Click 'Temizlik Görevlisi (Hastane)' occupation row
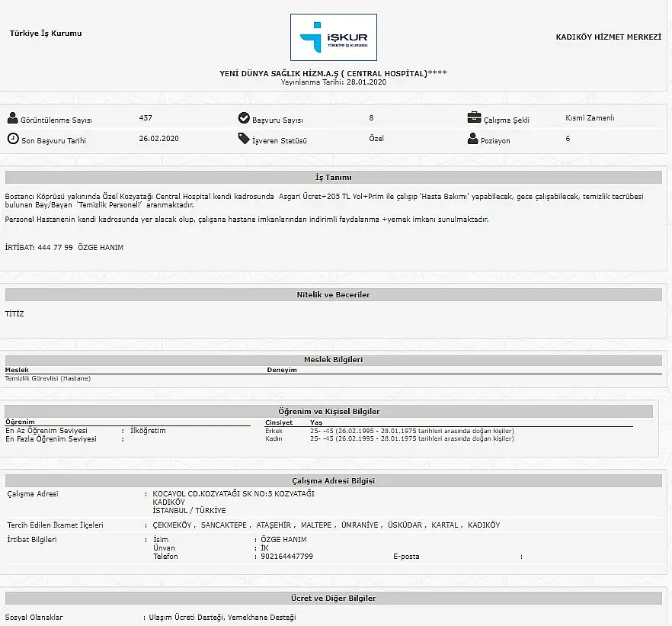The height and width of the screenshot is (626, 672). [x=48, y=378]
